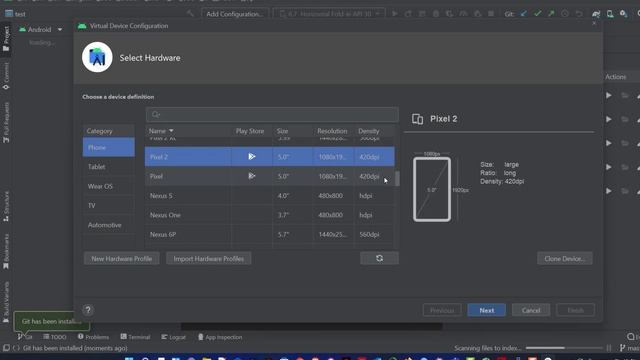
Task: Click Import Hardware Profiles button
Action: tap(209, 259)
